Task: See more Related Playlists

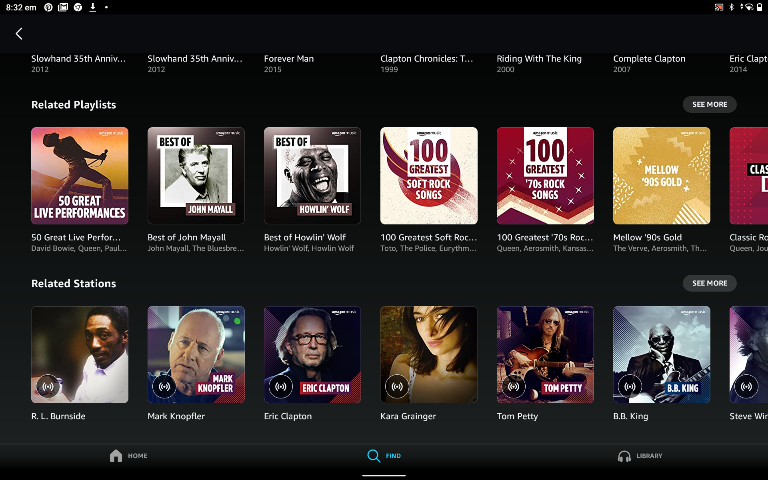Action: [x=709, y=104]
